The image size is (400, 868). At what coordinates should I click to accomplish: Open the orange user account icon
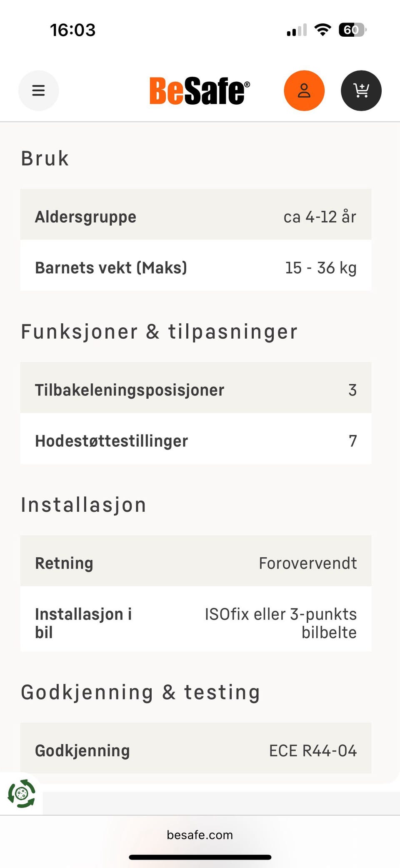tap(304, 91)
